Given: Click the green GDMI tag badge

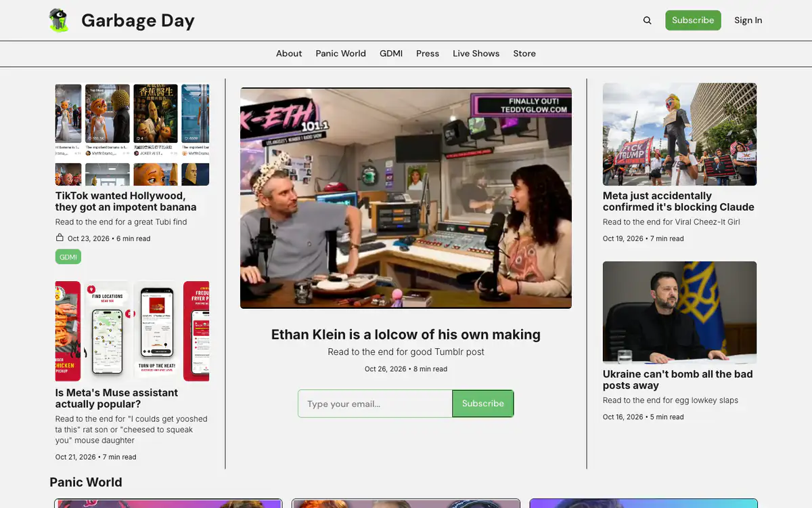Looking at the screenshot, I should (68, 257).
